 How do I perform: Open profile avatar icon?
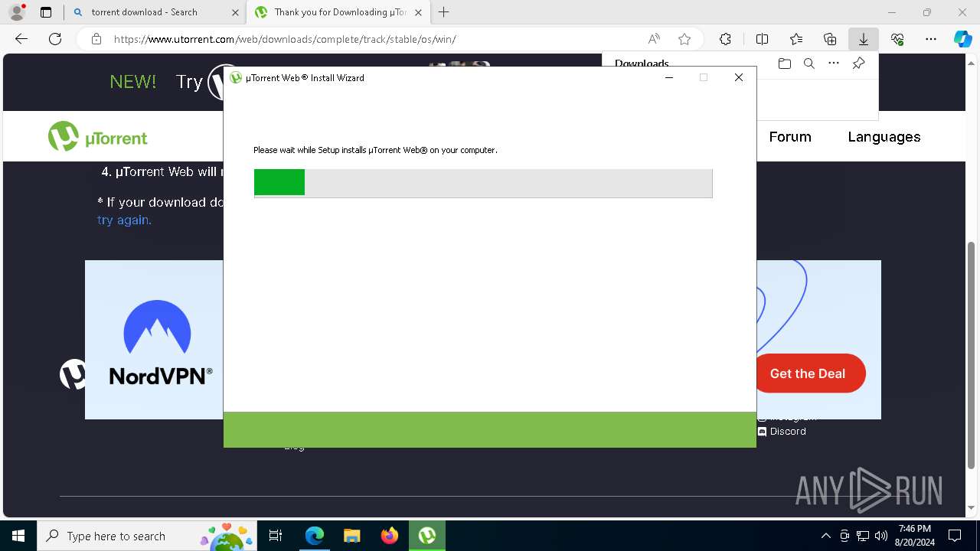click(x=16, y=12)
